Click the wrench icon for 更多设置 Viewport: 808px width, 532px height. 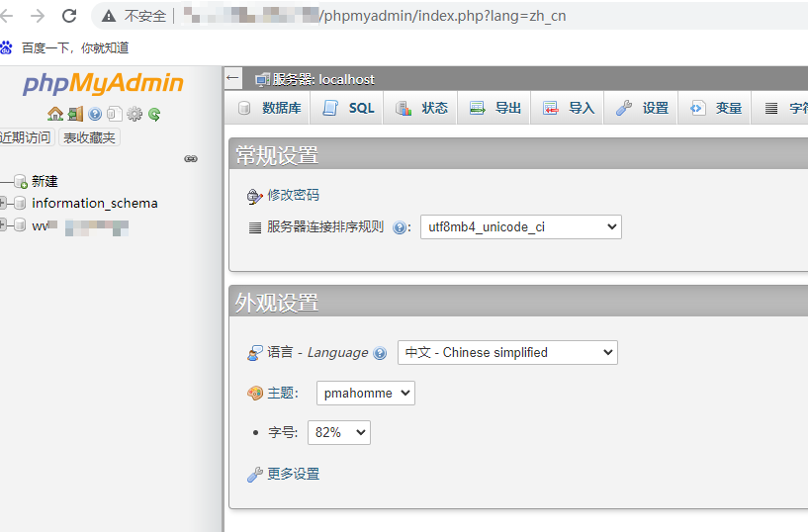[x=254, y=475]
